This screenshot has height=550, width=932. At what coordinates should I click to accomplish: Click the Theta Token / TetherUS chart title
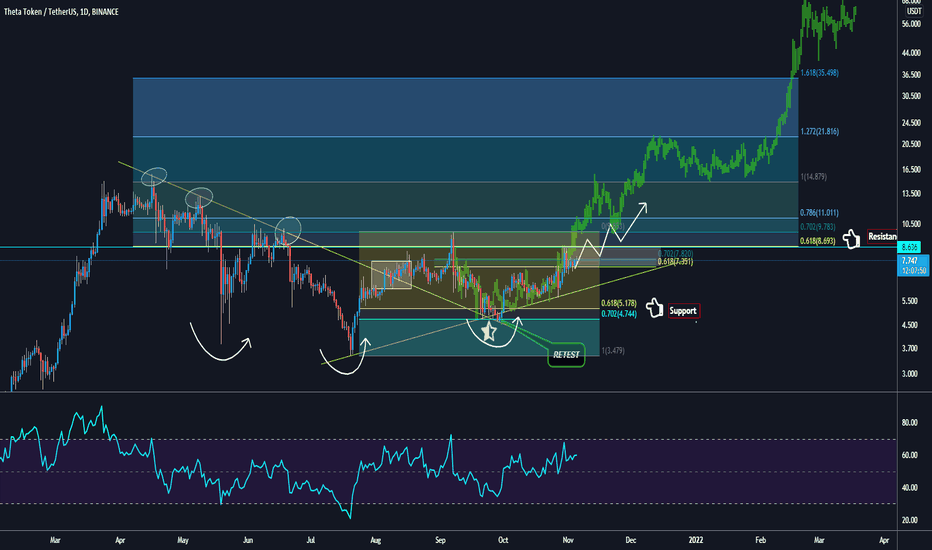click(x=61, y=12)
